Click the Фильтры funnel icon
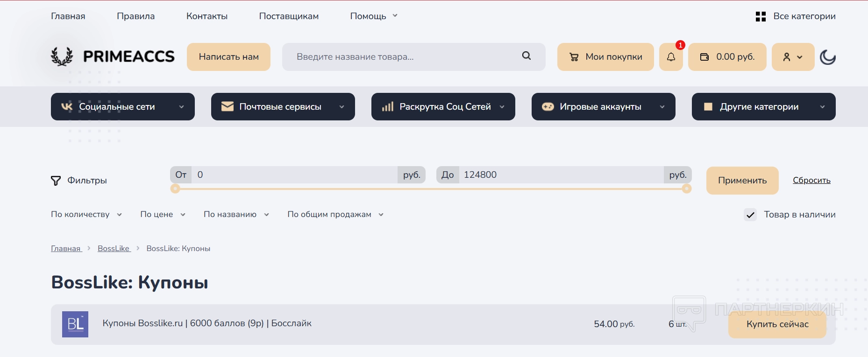 pos(56,181)
